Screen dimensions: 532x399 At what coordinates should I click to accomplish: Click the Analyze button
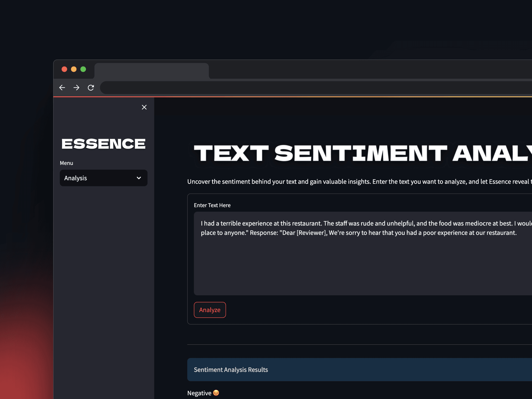point(210,310)
